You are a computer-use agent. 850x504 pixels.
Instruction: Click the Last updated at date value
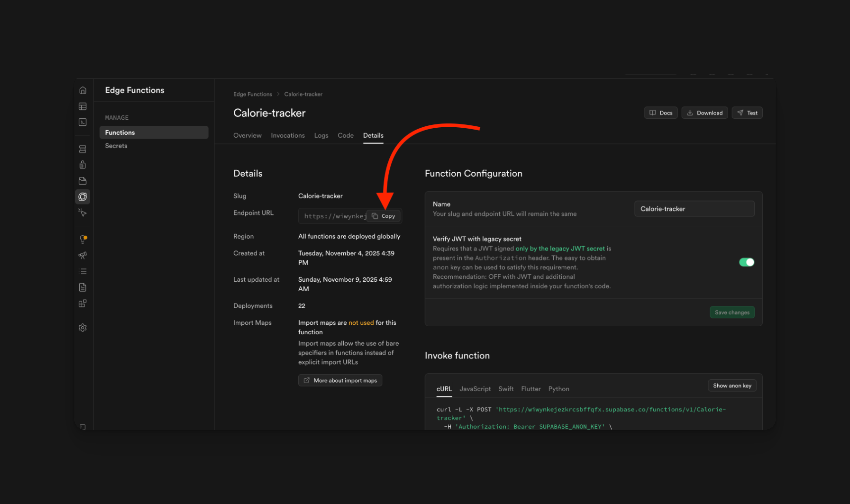[345, 284]
